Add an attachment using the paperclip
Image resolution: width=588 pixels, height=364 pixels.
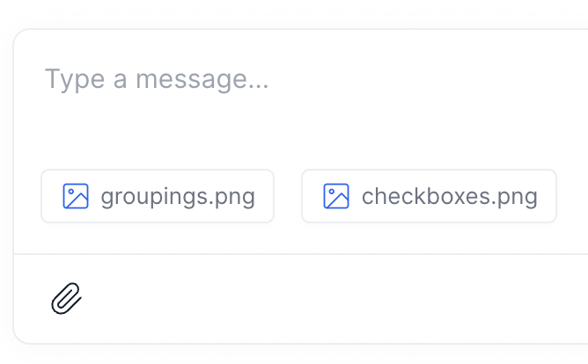(67, 299)
